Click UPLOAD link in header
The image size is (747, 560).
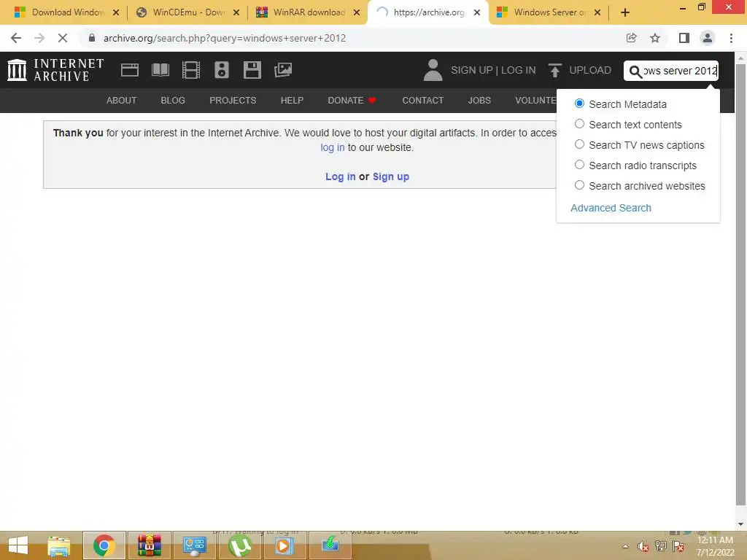click(x=589, y=70)
